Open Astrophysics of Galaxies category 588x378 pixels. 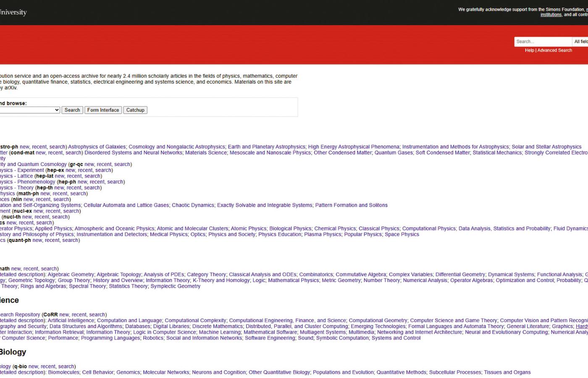(97, 147)
